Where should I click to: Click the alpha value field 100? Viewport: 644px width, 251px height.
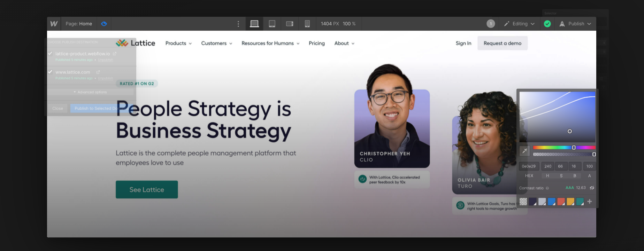click(x=589, y=166)
